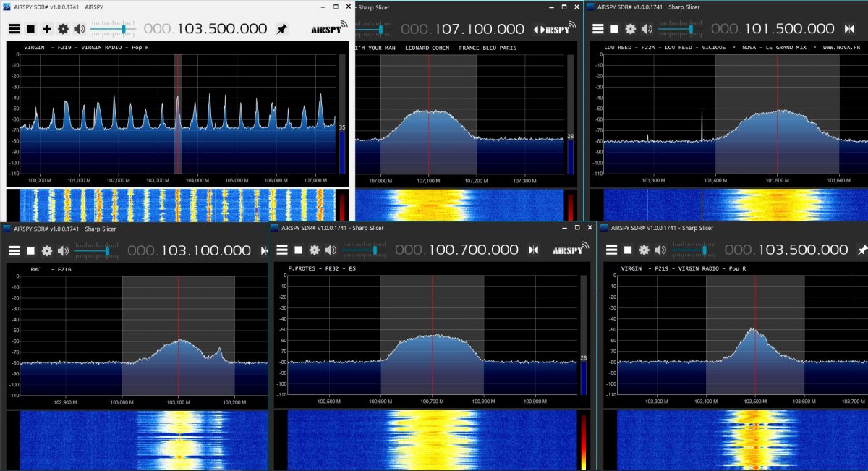Image resolution: width=868 pixels, height=471 pixels.
Task: Adjust volume slider in the 101.500.000 slicer
Action: 680,29
